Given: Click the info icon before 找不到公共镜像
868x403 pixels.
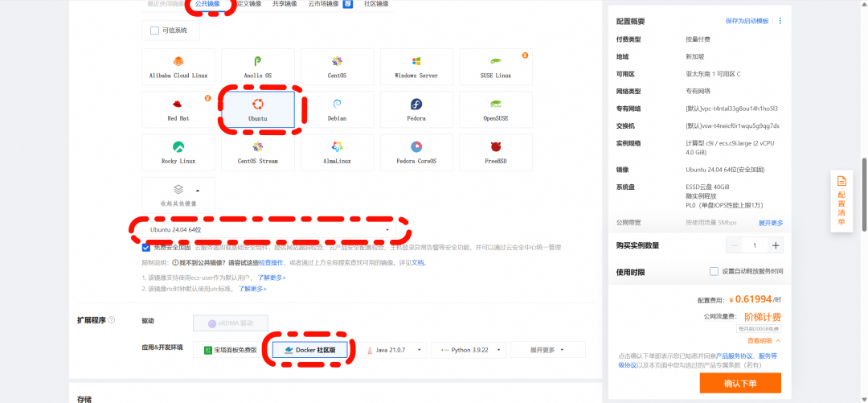Looking at the screenshot, I should 175,263.
